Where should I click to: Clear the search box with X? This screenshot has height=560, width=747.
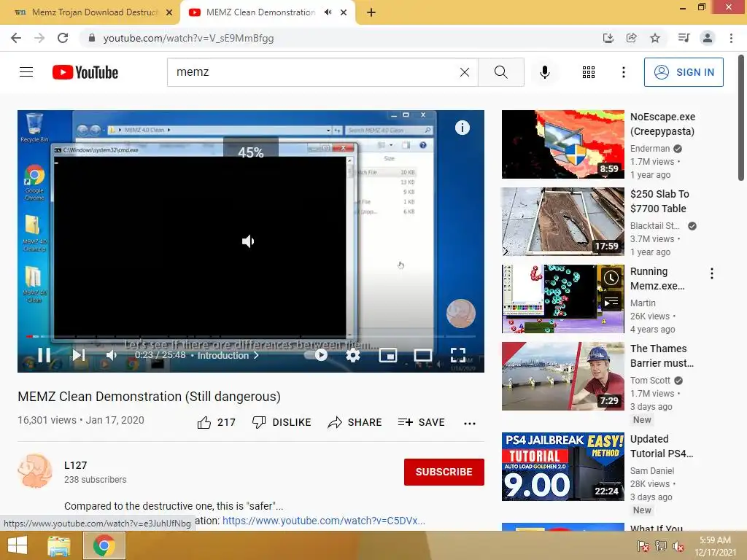tap(465, 72)
